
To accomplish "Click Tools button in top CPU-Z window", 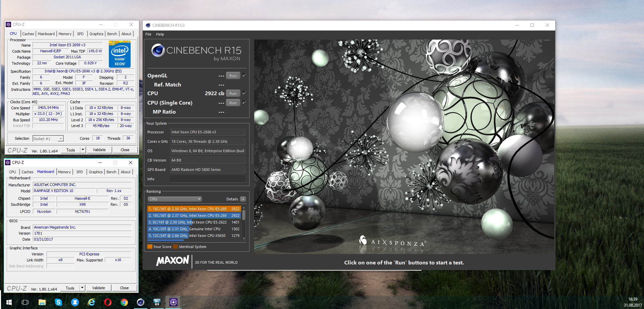I will [x=71, y=150].
